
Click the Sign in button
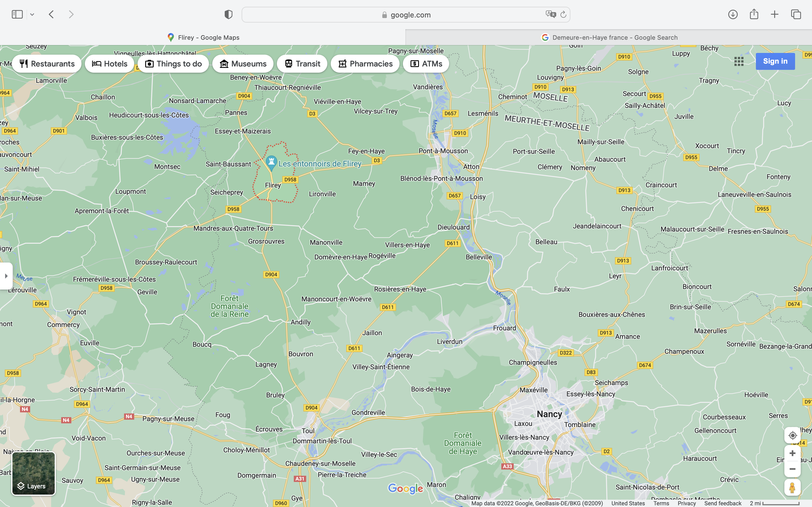pos(775,61)
